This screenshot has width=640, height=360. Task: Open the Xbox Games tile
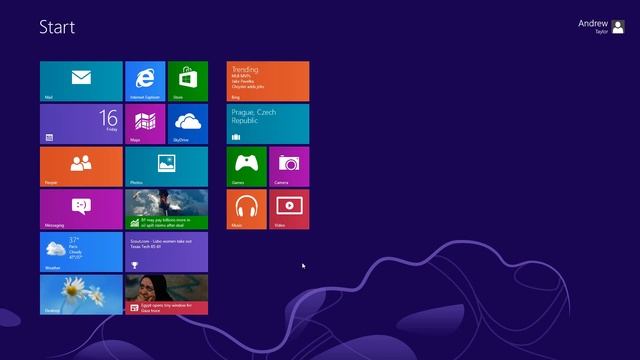[247, 167]
